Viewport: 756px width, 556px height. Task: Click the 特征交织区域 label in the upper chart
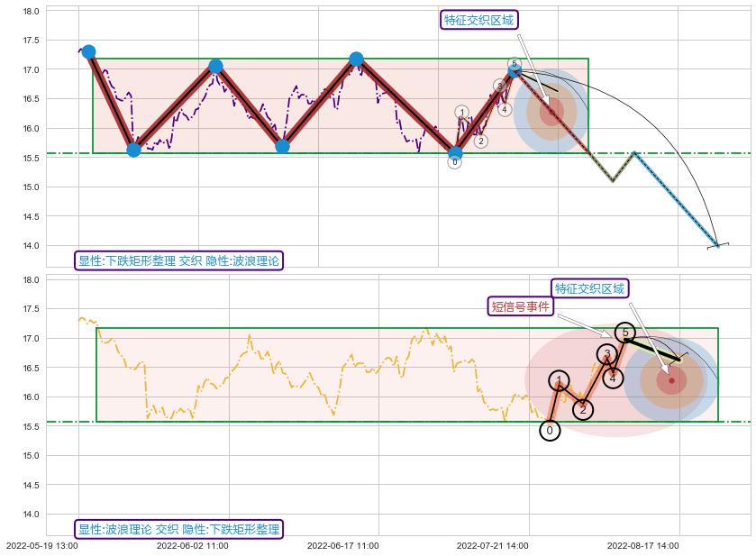(x=480, y=20)
